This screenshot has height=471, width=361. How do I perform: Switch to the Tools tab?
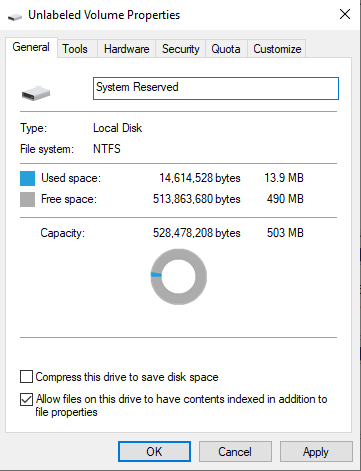click(75, 49)
